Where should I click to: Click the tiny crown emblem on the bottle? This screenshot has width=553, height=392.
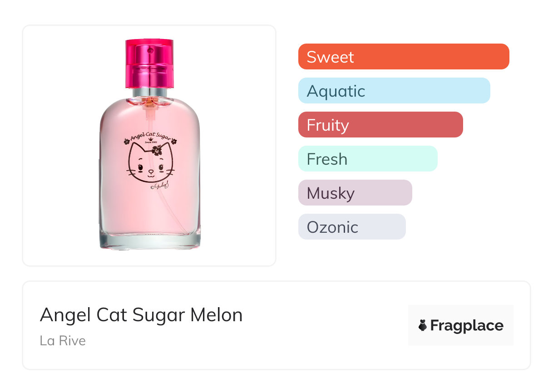pos(150,138)
